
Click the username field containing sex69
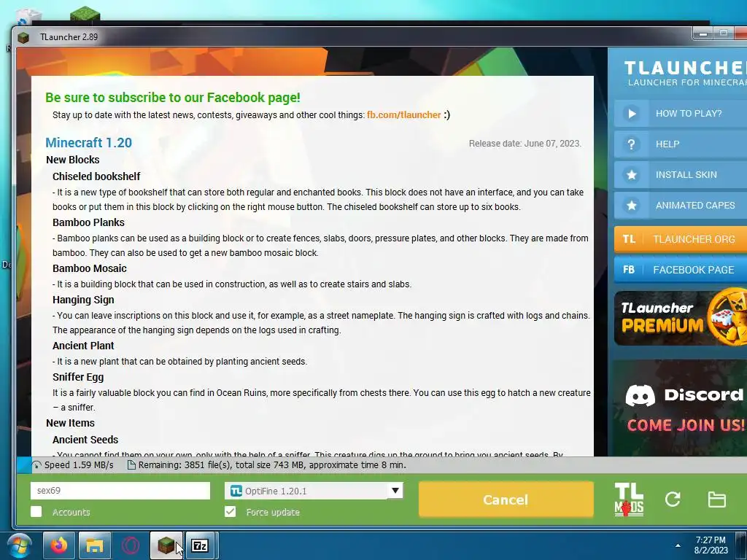pyautogui.click(x=120, y=491)
